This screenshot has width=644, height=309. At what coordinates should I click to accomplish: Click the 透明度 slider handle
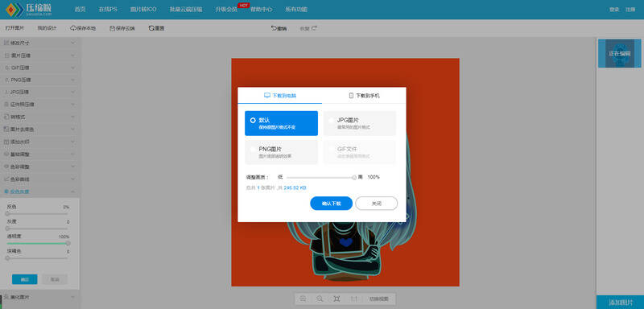click(68, 243)
